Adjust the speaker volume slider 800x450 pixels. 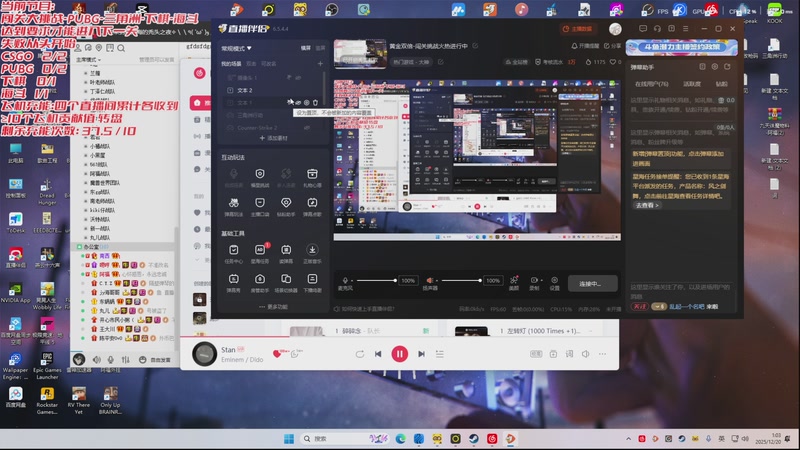pyautogui.click(x=461, y=280)
